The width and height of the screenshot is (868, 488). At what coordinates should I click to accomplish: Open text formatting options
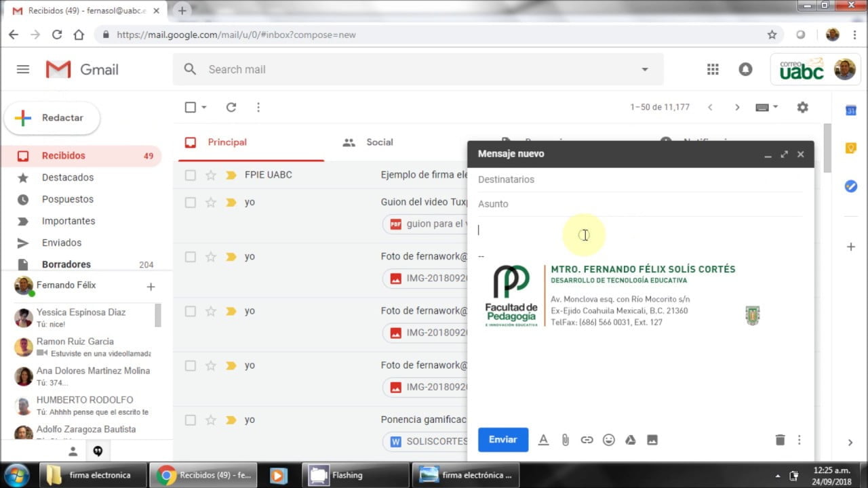click(543, 440)
